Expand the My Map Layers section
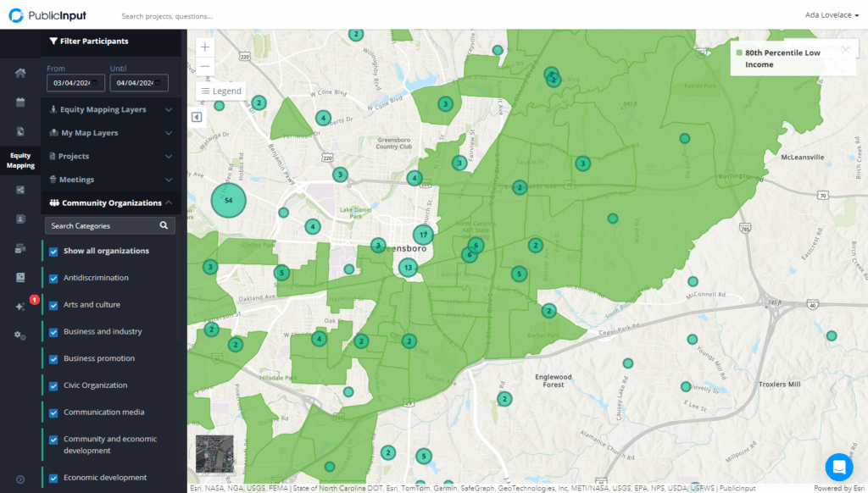This screenshot has height=493, width=868. tap(111, 133)
